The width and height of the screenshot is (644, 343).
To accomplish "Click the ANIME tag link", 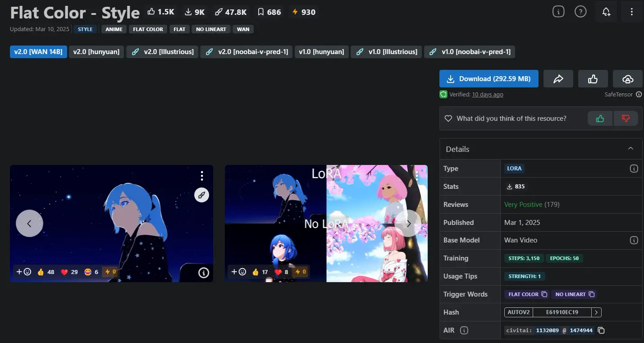I will tap(114, 29).
